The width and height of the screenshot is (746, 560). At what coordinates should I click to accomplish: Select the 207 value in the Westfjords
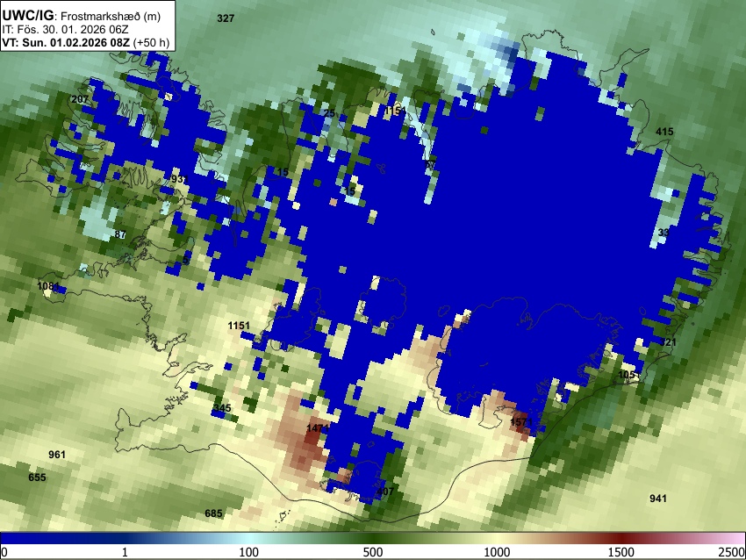(x=80, y=99)
